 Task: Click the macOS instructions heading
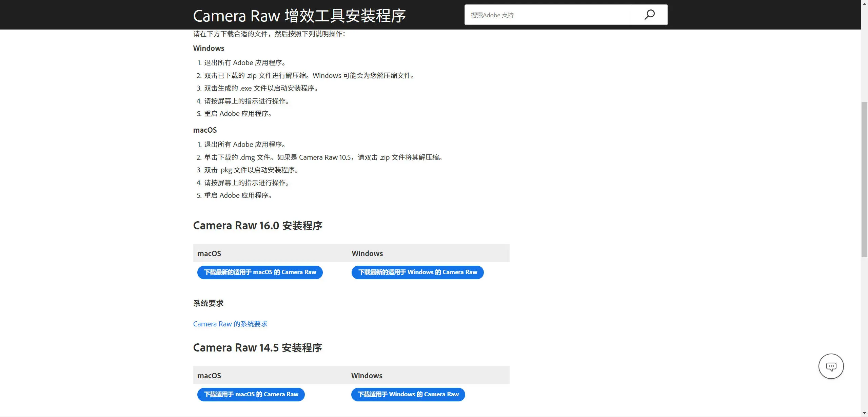[x=205, y=130]
